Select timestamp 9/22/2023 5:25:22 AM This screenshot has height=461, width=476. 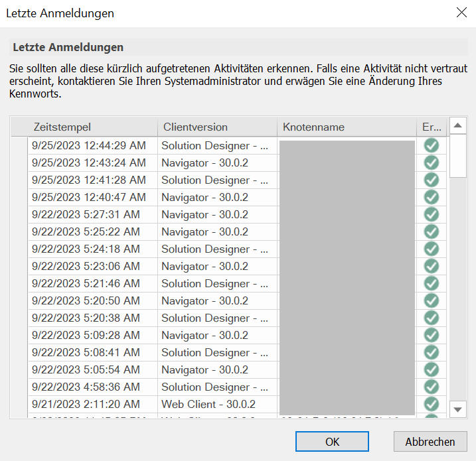(93, 231)
